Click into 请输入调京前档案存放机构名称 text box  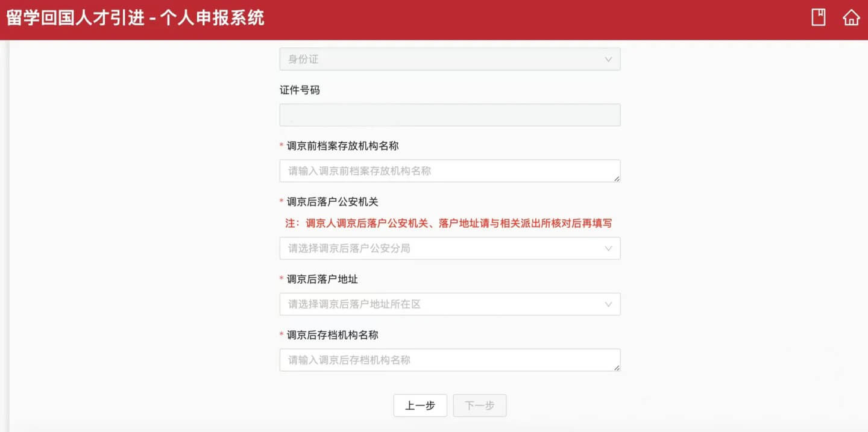tap(449, 171)
